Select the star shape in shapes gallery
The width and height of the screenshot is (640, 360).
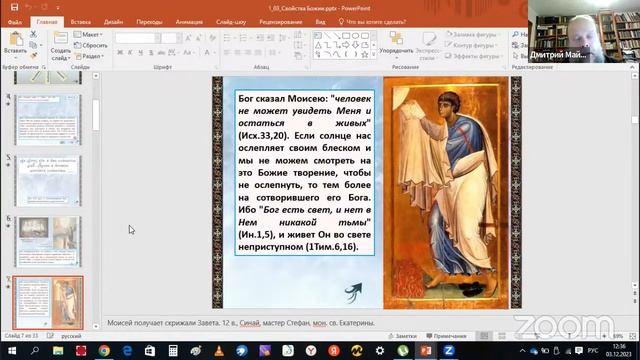(x=364, y=54)
